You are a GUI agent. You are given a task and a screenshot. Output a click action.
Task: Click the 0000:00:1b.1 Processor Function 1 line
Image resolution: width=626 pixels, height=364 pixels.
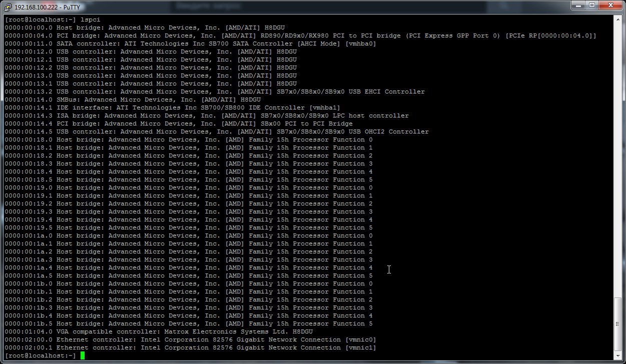(189, 291)
